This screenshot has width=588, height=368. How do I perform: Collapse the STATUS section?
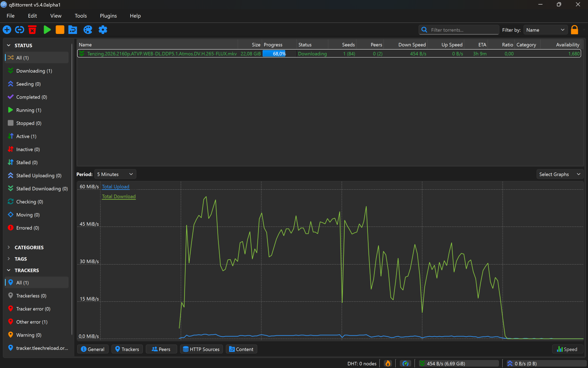[9, 45]
